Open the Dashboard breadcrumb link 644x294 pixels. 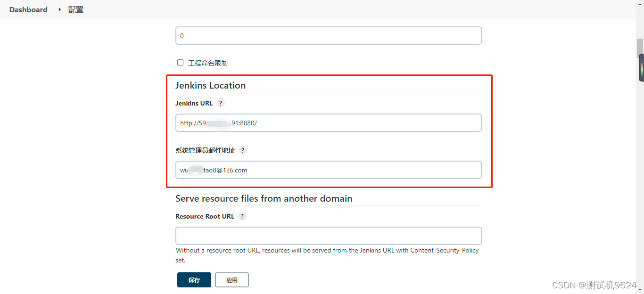tap(28, 9)
